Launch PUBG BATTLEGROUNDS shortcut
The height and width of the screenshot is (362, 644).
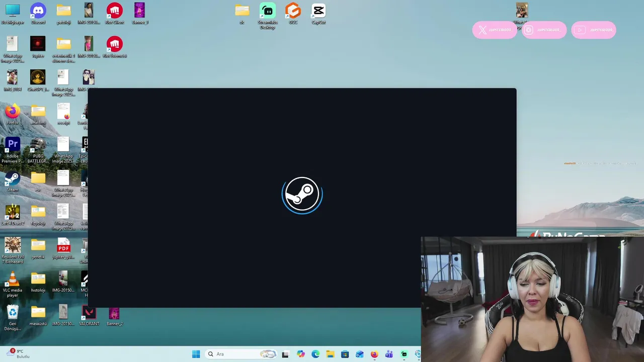point(38,150)
